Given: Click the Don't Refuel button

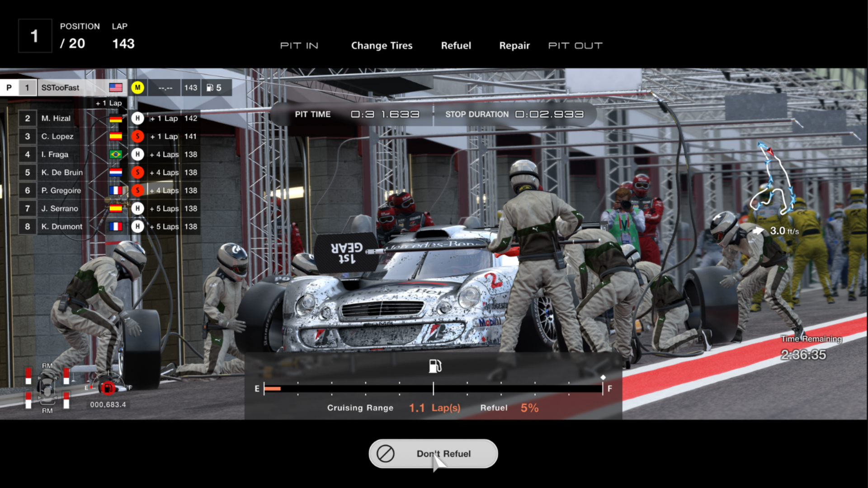Looking at the screenshot, I should click(x=433, y=454).
